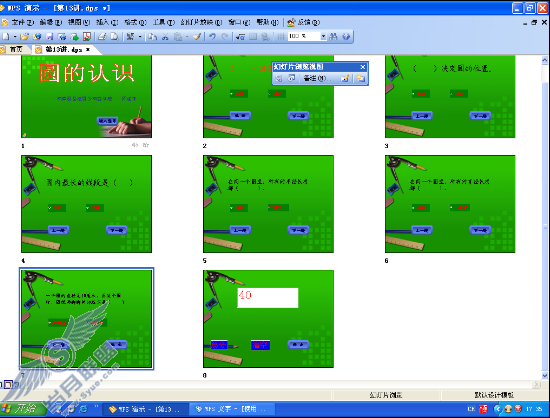Click the vertical scrollbar down arrow
This screenshot has height=418, width=550.
545,376
